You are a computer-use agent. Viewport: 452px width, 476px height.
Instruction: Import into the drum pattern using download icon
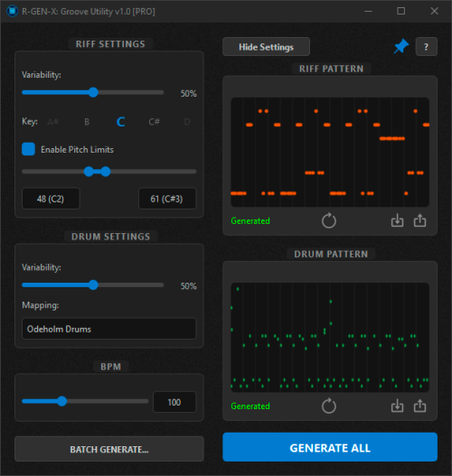[x=397, y=406]
